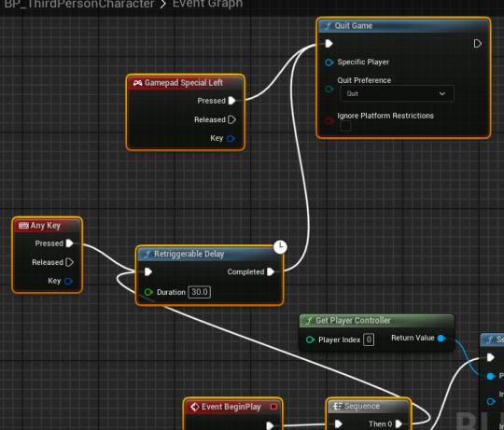Select the Any Key node header
This screenshot has height=430, width=504.
[x=47, y=226]
